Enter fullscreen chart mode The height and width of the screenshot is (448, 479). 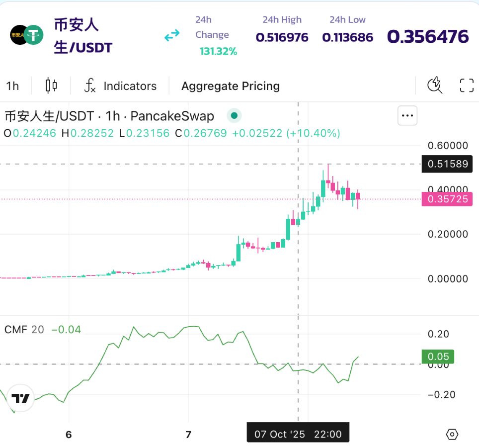[466, 85]
